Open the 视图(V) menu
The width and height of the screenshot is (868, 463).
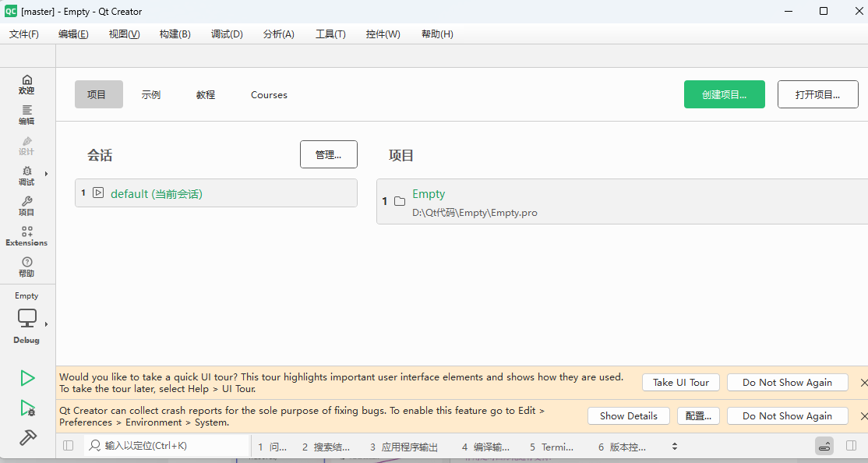click(124, 34)
